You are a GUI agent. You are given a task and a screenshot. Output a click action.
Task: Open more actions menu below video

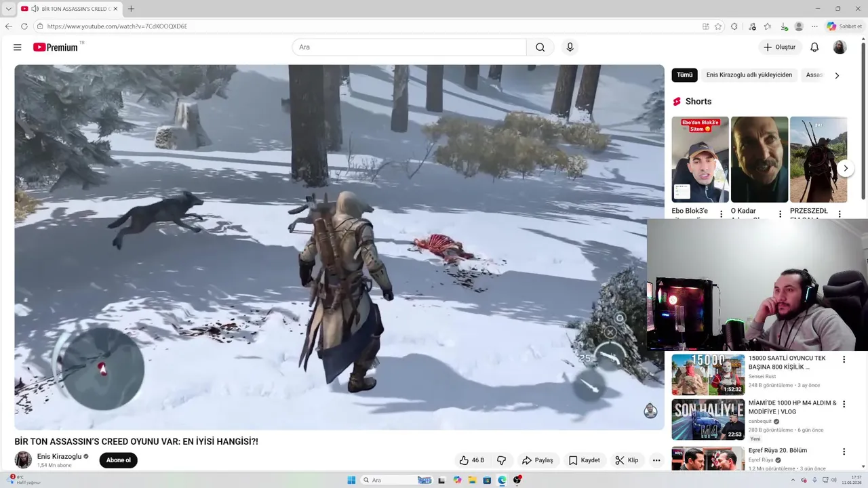(x=656, y=460)
